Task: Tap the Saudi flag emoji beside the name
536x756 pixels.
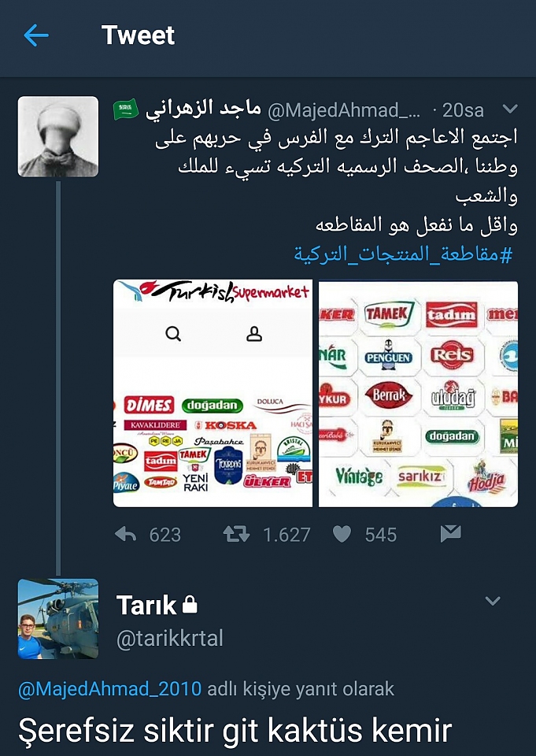Action: [x=126, y=109]
